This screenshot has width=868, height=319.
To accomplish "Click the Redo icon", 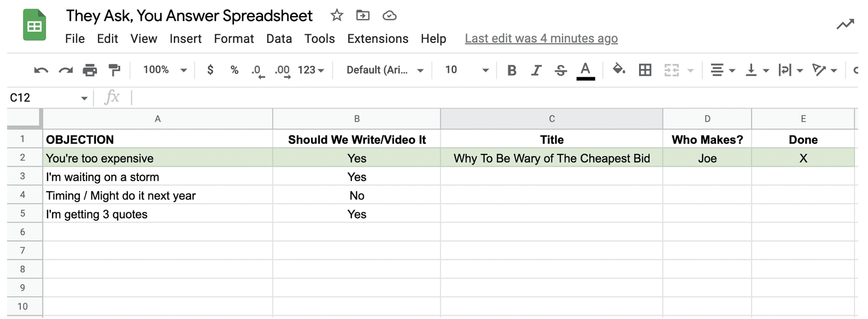I will click(x=66, y=70).
